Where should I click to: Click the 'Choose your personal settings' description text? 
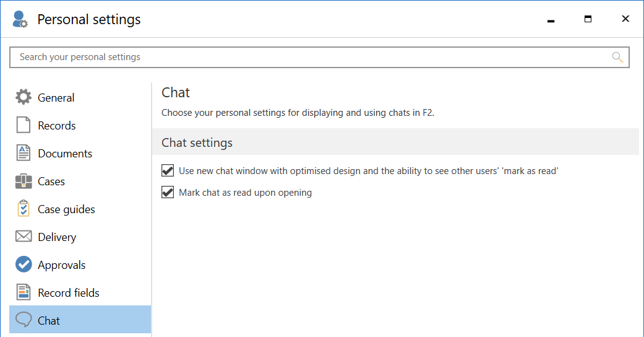point(298,113)
